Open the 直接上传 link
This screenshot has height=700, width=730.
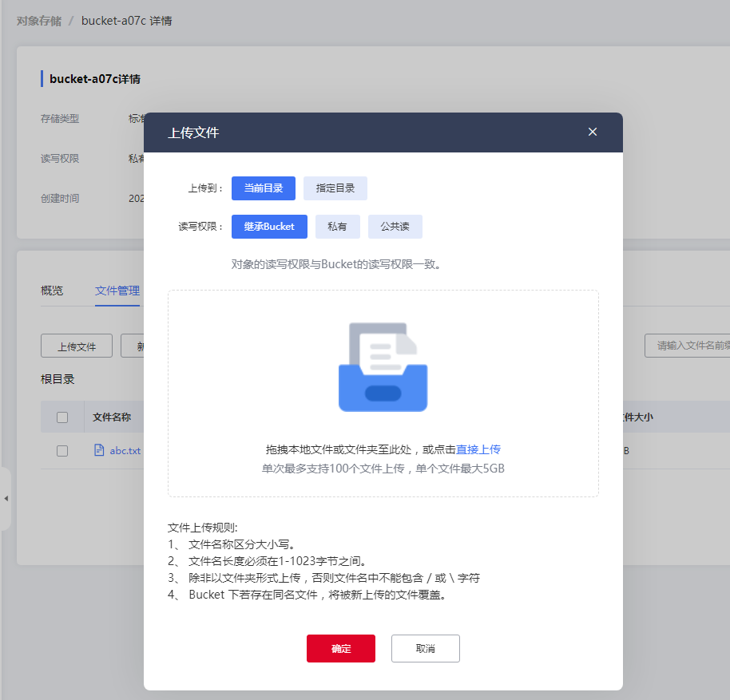pyautogui.click(x=478, y=449)
